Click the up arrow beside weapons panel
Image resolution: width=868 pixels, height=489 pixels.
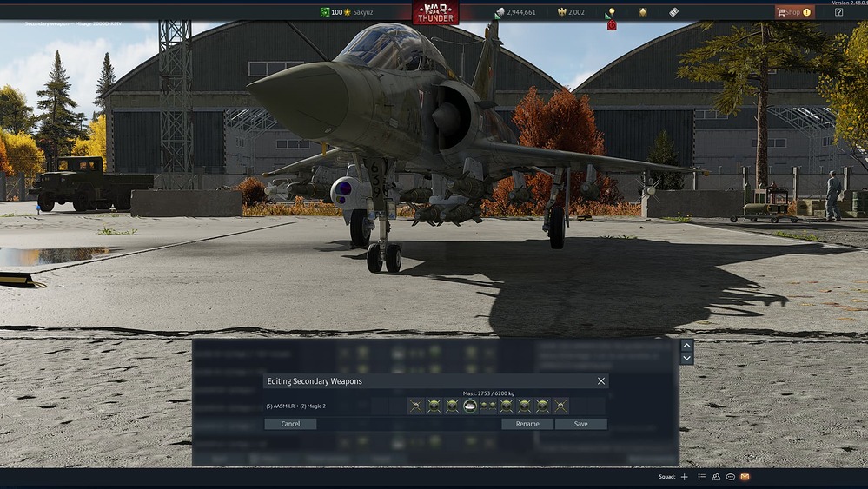coord(686,346)
